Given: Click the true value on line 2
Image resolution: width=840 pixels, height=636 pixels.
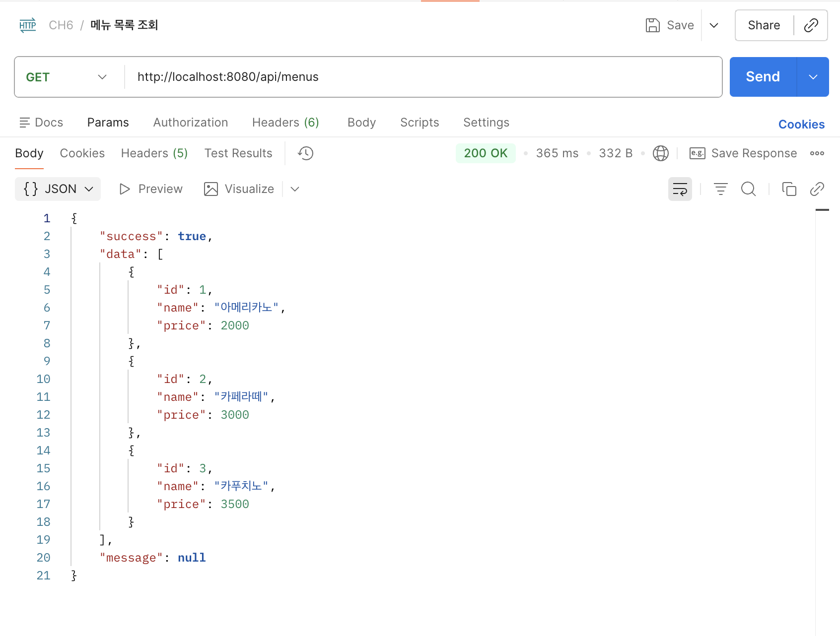Looking at the screenshot, I should click(x=192, y=236).
